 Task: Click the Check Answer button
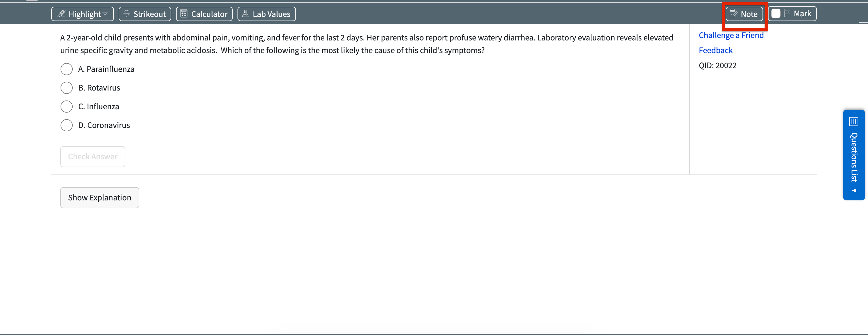(93, 157)
